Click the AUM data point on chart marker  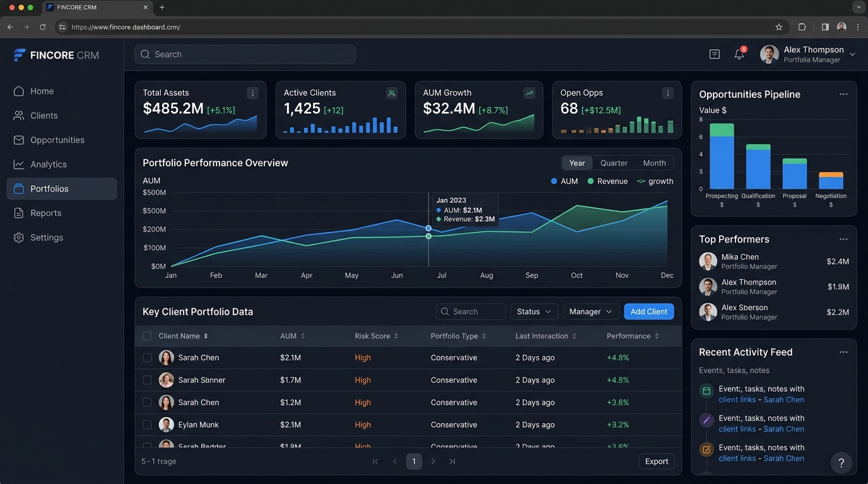point(428,228)
